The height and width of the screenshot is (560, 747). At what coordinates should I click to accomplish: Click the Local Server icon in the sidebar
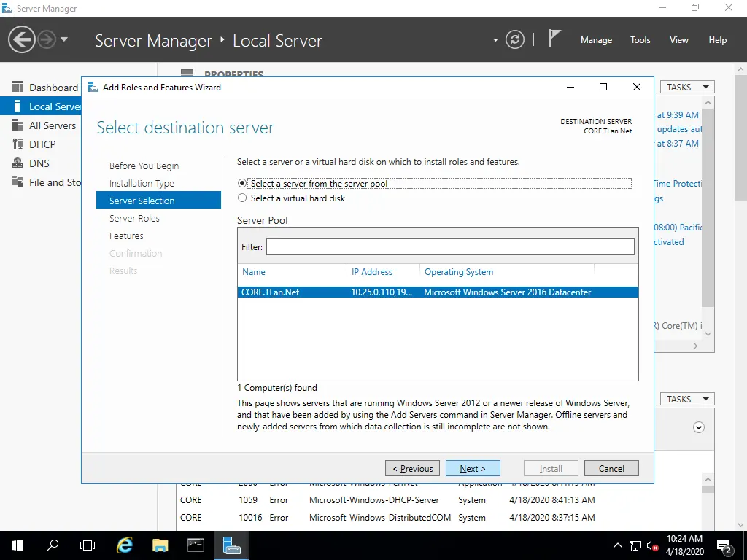click(18, 106)
